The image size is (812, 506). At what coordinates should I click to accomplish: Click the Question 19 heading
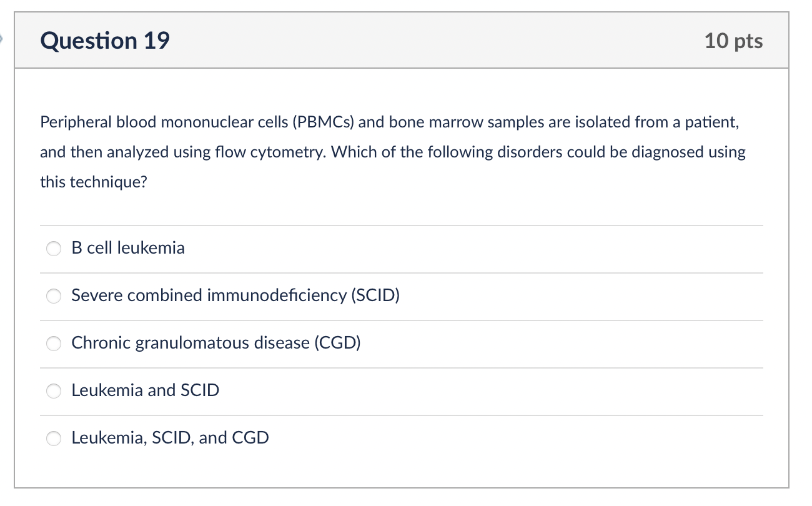(105, 41)
